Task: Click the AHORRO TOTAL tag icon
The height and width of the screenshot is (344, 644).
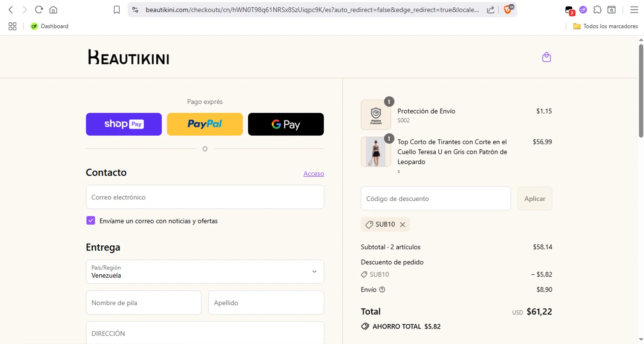Action: tap(365, 326)
